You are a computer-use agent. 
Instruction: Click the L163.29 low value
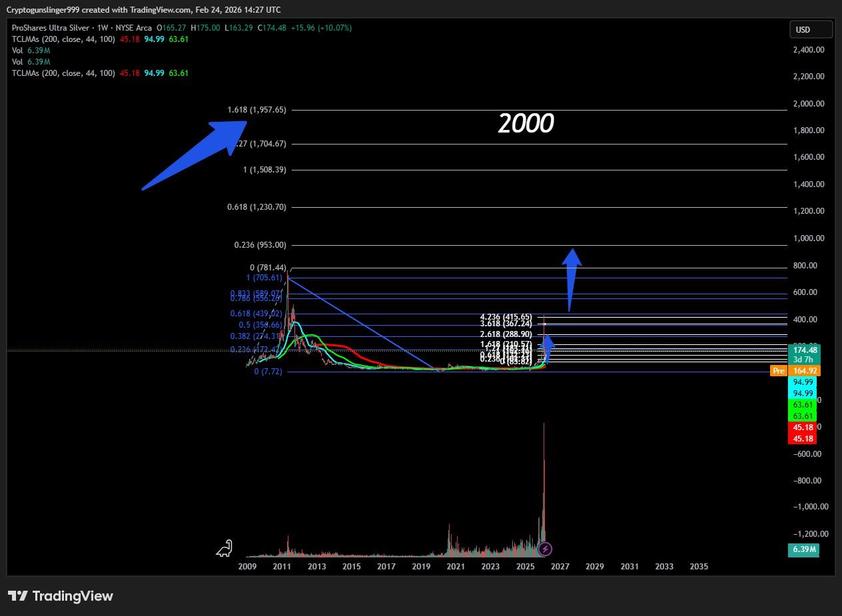[239, 28]
